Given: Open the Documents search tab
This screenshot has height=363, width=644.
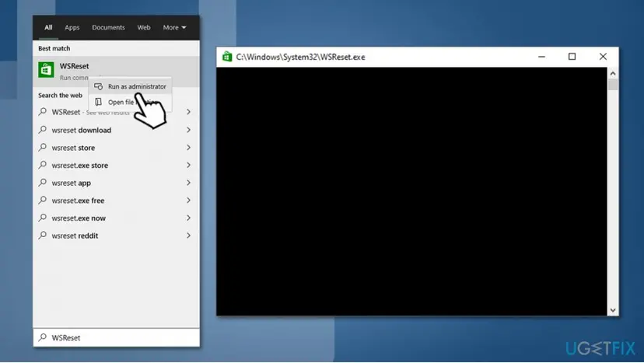Looking at the screenshot, I should (108, 27).
